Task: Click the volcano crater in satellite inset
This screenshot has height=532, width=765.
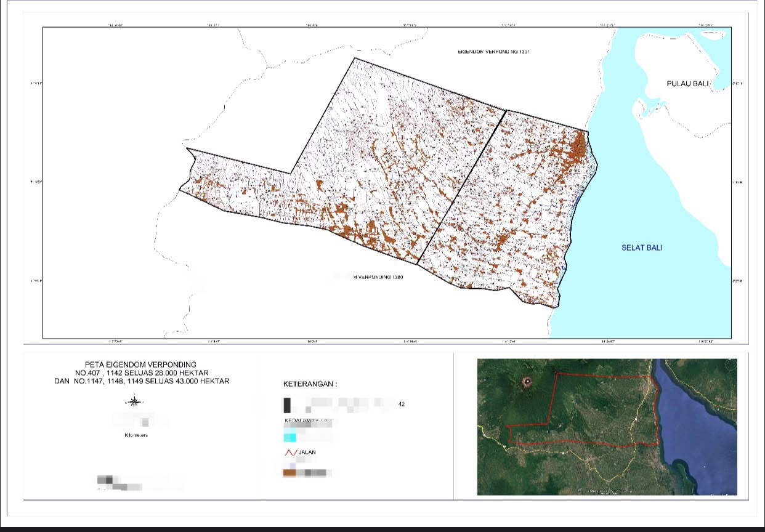Action: (527, 382)
